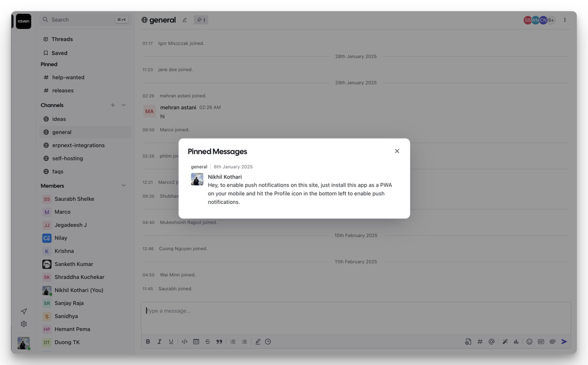Create a poll using bar chart icon
Screen dimensions: 588x365
(x=516, y=341)
